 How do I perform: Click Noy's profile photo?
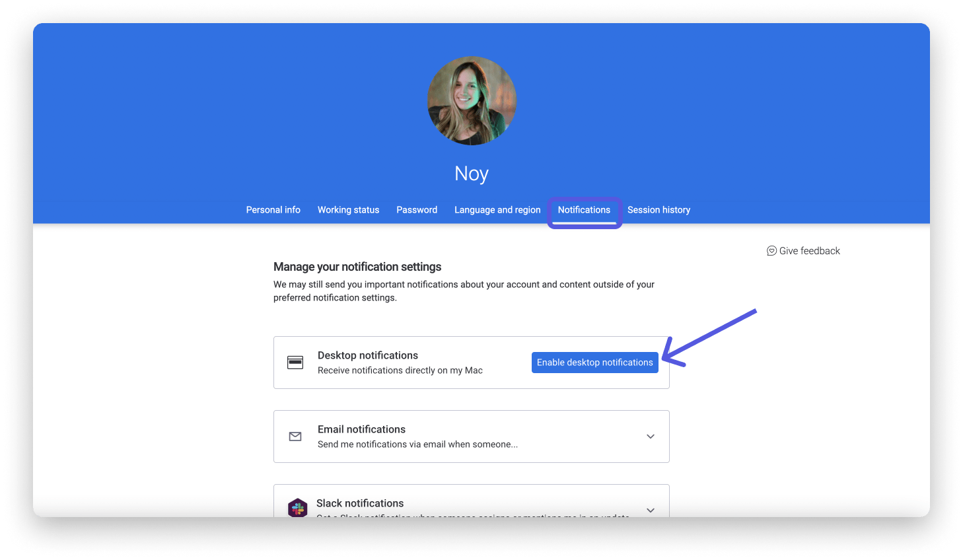coord(472,100)
